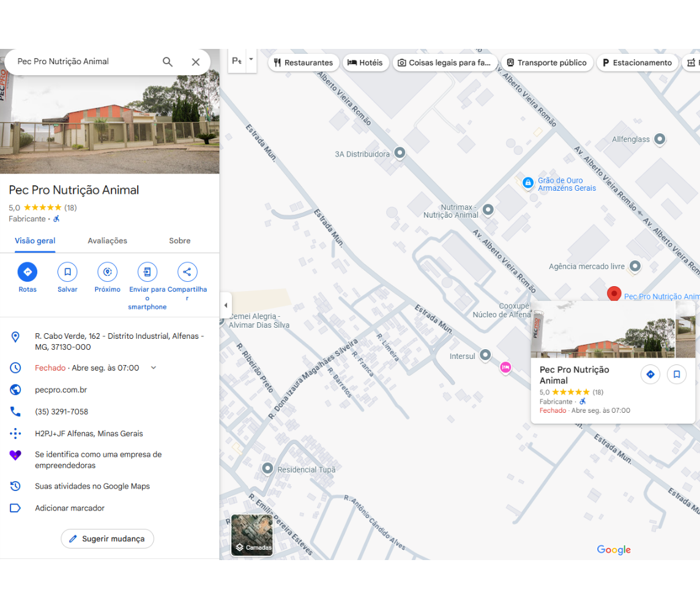
Task: Click the Adicionar marcador option
Action: [x=70, y=508]
